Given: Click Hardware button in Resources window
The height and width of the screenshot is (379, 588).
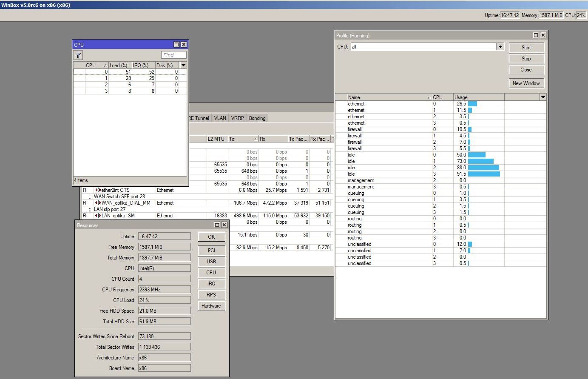Looking at the screenshot, I should coord(211,306).
